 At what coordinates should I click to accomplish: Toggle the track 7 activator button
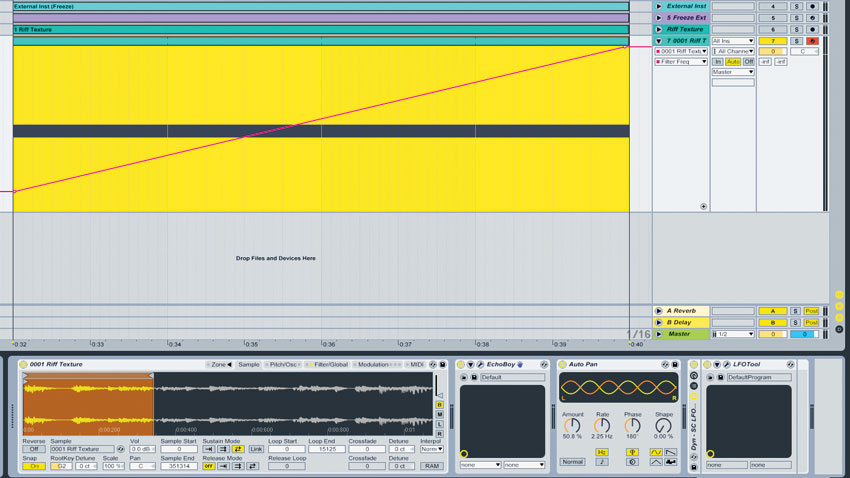pyautogui.click(x=772, y=41)
